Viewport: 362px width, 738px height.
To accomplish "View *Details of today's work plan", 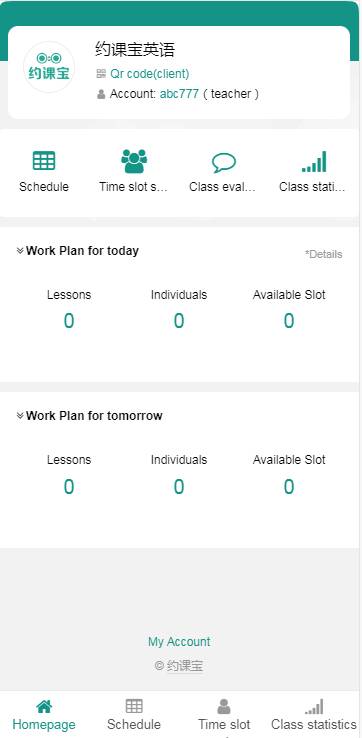I will coord(323,254).
